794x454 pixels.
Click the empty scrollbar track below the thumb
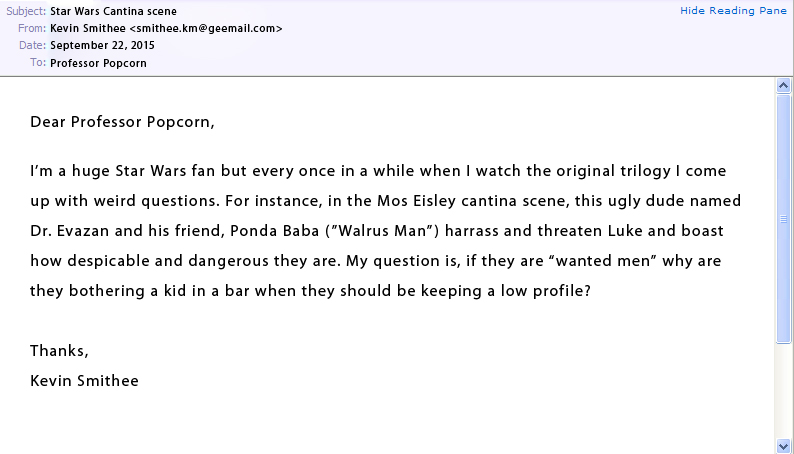point(784,390)
